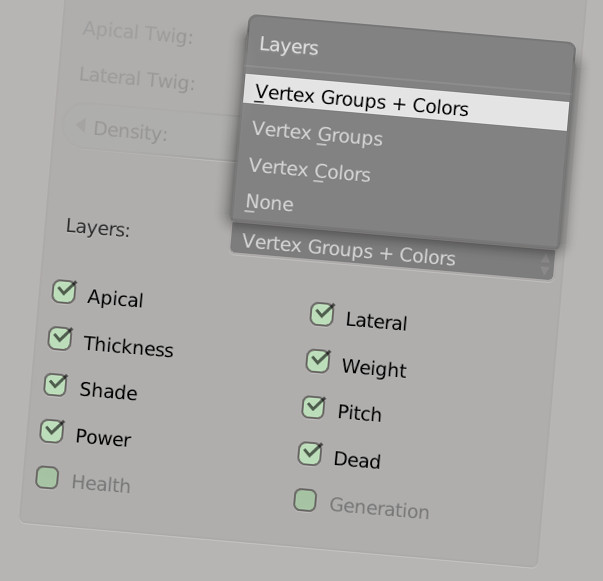Image resolution: width=603 pixels, height=581 pixels.
Task: Disable the Pitch layer checkbox
Action: tap(314, 408)
